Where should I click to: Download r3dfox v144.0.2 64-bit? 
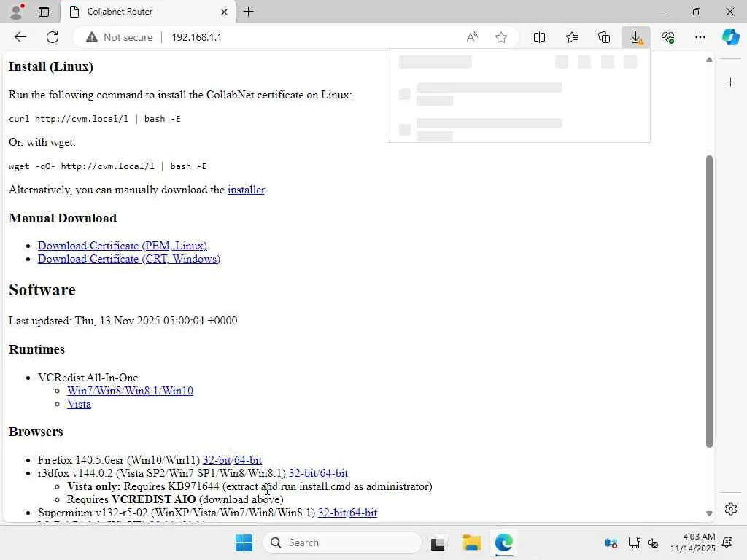click(x=333, y=473)
